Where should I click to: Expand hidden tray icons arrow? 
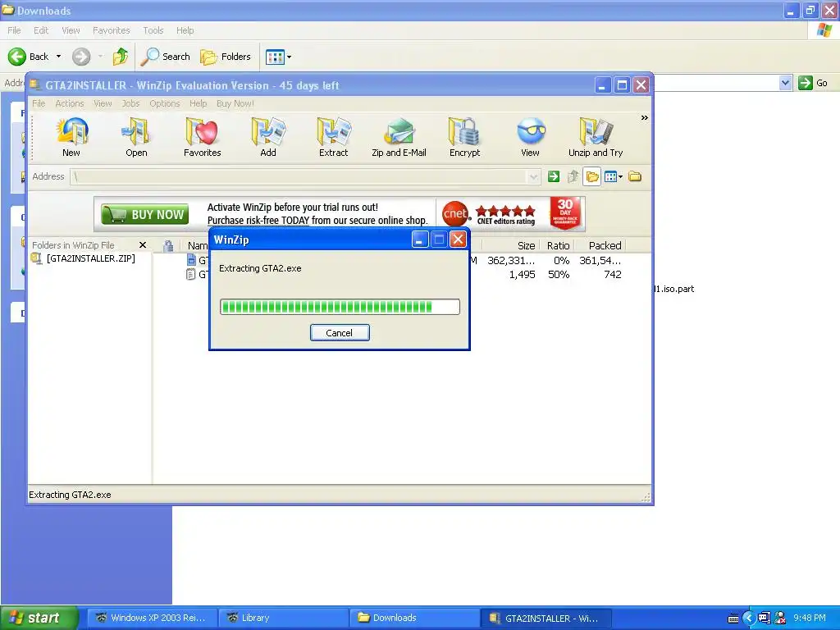tap(748, 619)
